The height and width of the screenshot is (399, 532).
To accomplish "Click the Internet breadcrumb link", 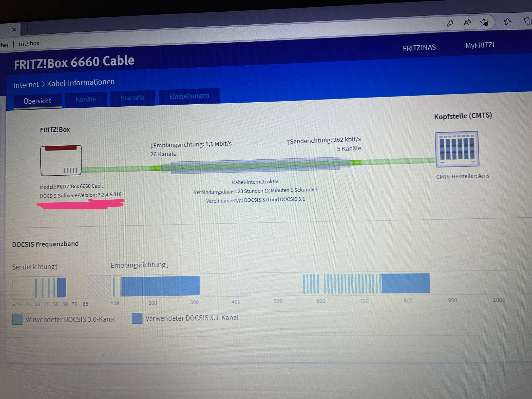I will click(26, 85).
